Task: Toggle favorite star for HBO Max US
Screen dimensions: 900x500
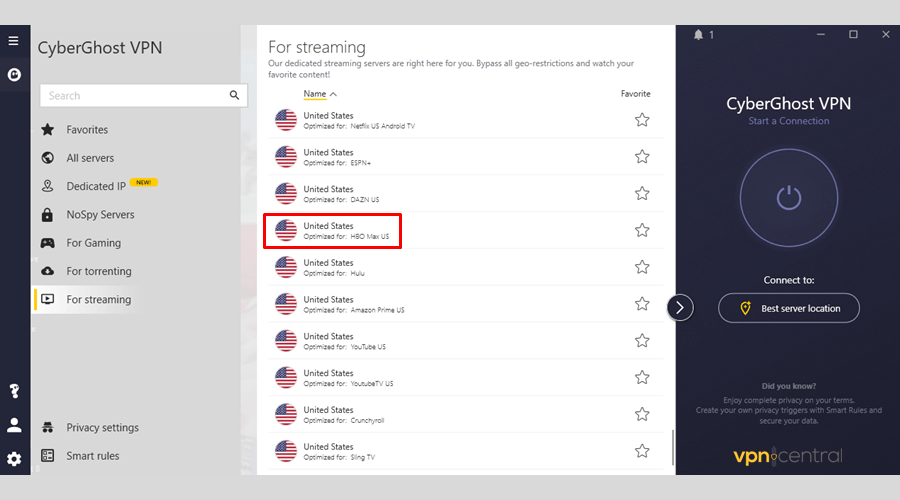Action: (642, 230)
